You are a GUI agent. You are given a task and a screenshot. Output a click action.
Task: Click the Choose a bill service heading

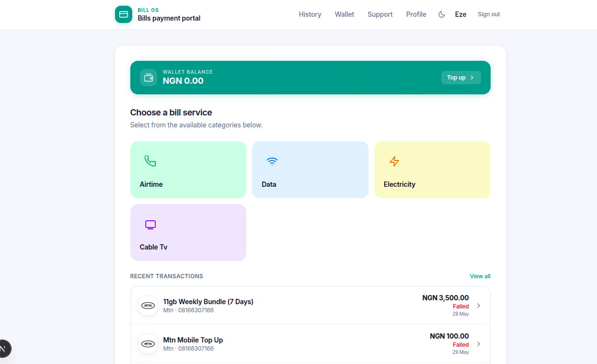pyautogui.click(x=171, y=113)
